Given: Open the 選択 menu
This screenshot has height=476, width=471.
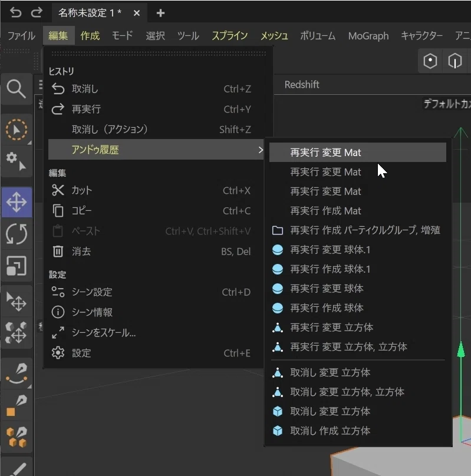Looking at the screenshot, I should [155, 36].
